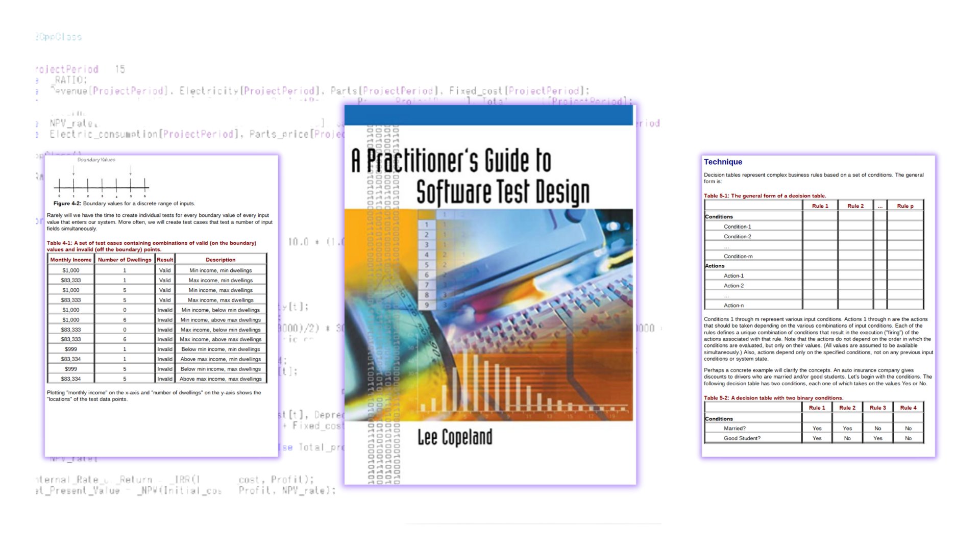The width and height of the screenshot is (980, 551).
Task: Click the Rule 4 header in Table 5-2
Action: (908, 408)
